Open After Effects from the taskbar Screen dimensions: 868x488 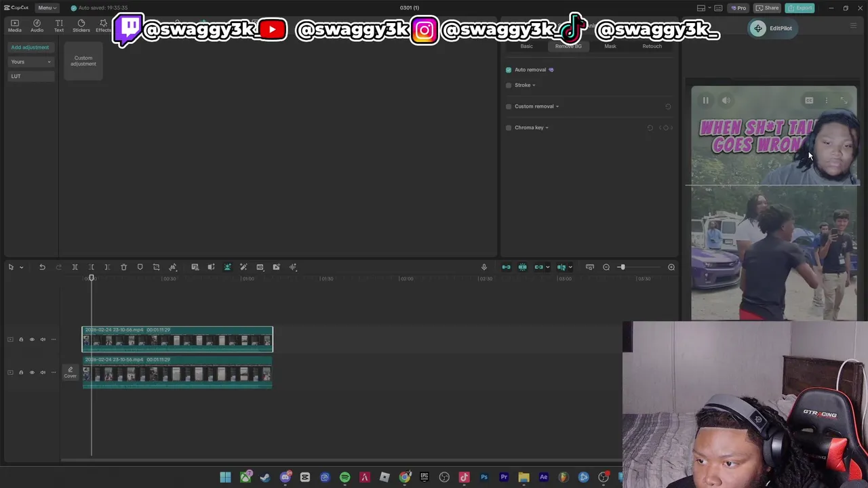(543, 477)
